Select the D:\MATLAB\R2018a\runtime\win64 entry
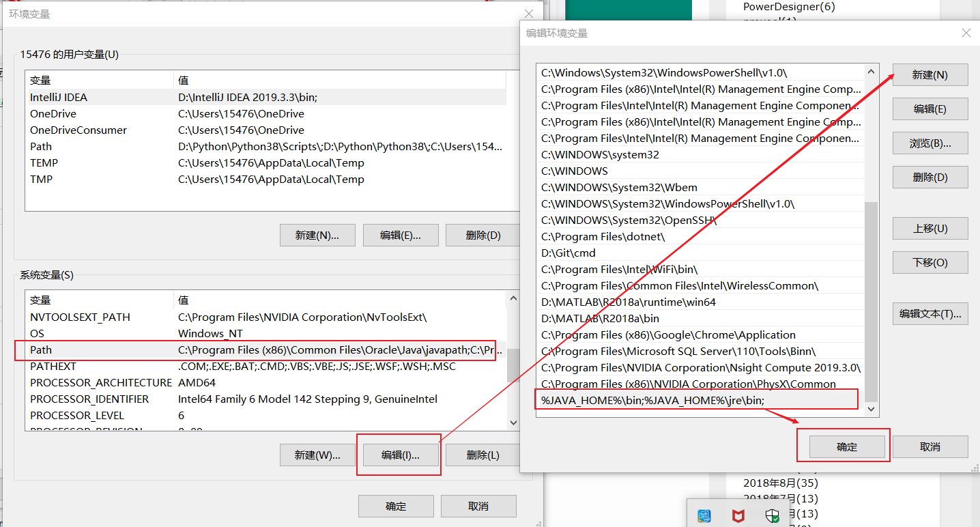Image resolution: width=980 pixels, height=527 pixels. pyautogui.click(x=700, y=302)
